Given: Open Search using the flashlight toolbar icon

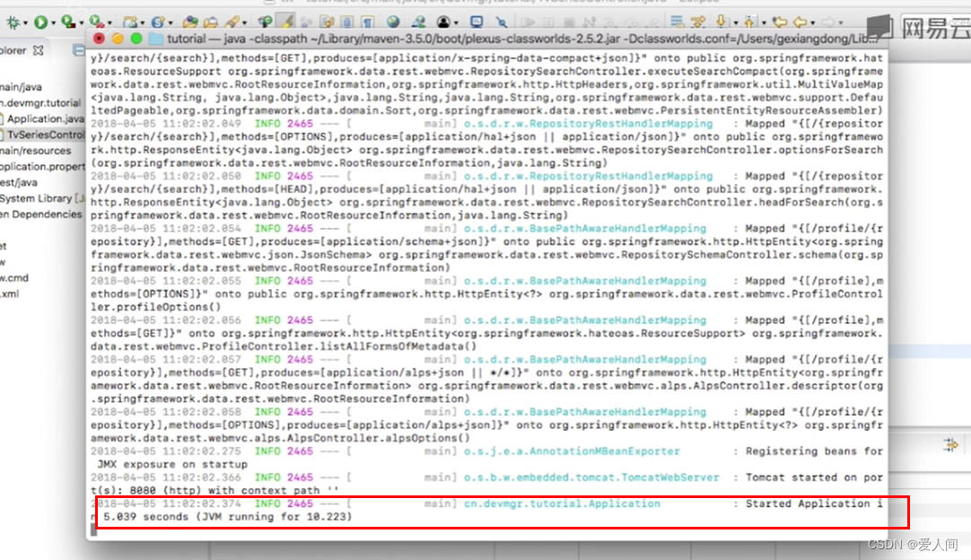Looking at the screenshot, I should click(232, 21).
